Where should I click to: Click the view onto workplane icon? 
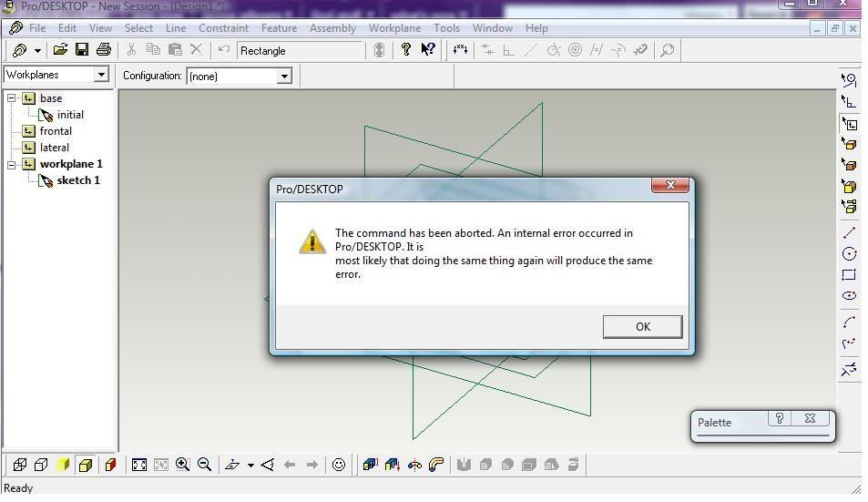coord(232,465)
